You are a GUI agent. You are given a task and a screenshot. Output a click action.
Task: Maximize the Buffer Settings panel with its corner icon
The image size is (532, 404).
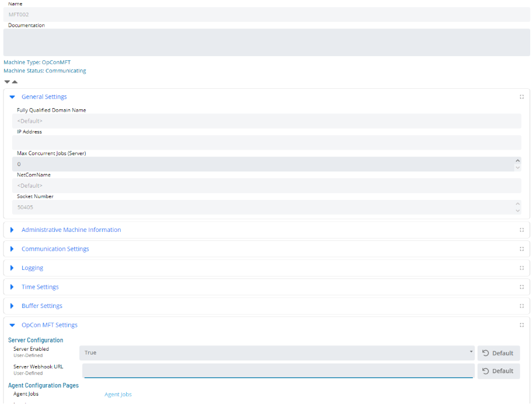[x=522, y=306]
